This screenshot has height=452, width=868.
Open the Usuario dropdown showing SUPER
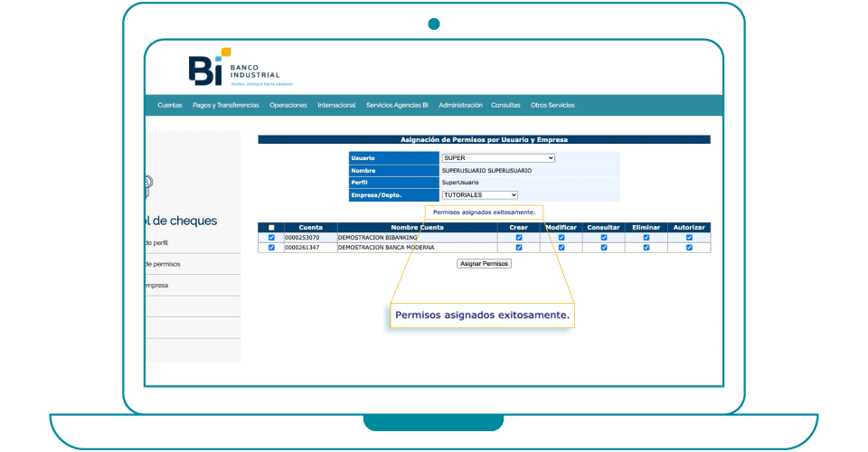point(498,158)
